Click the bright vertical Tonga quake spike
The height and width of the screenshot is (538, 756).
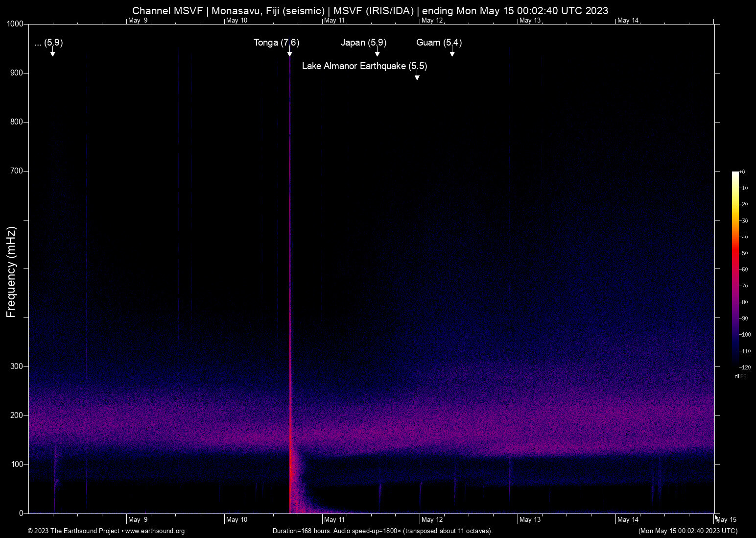[x=290, y=284]
